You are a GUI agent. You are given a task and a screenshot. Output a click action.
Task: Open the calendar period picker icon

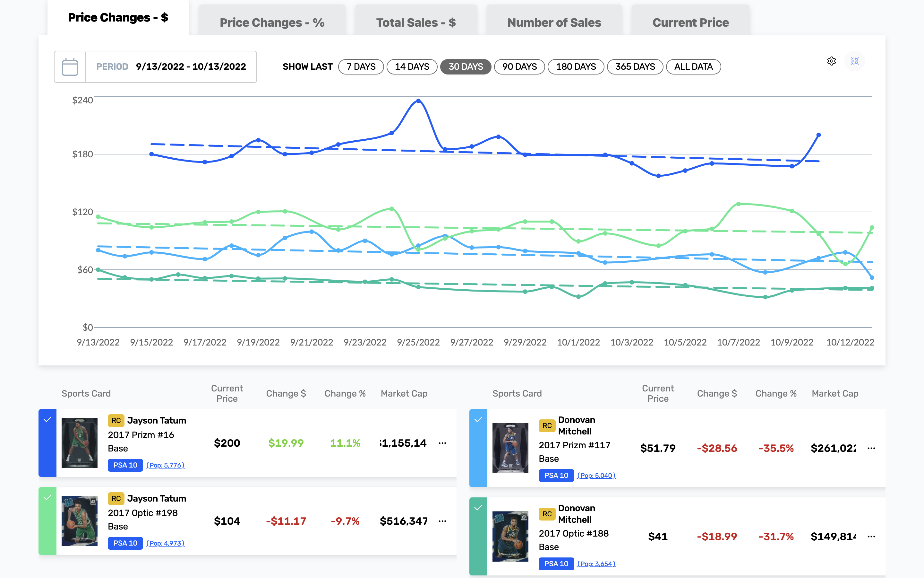(70, 67)
